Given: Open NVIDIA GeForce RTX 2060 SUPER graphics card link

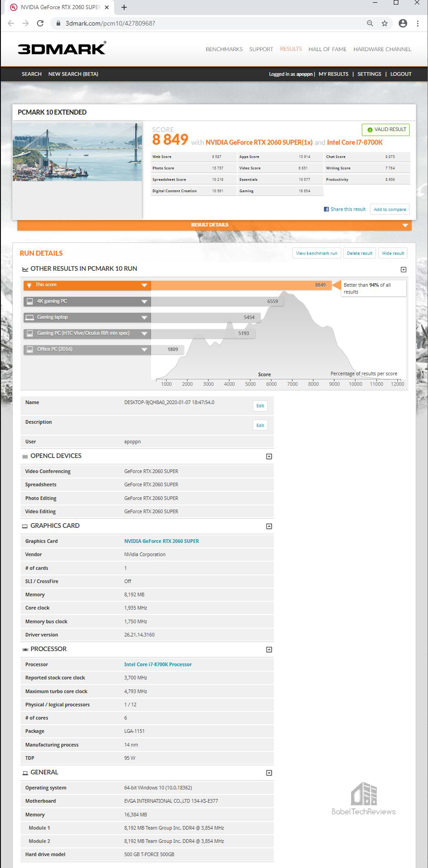Looking at the screenshot, I should 162,541.
